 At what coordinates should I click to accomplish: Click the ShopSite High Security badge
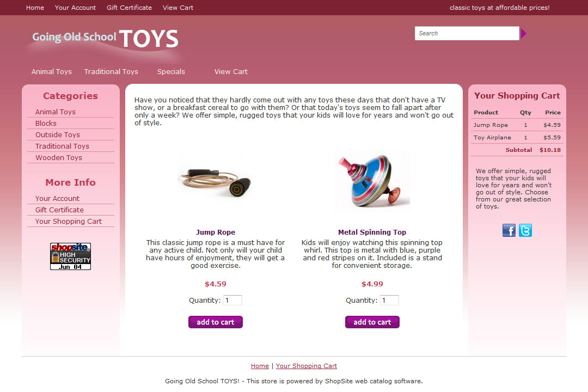click(70, 256)
